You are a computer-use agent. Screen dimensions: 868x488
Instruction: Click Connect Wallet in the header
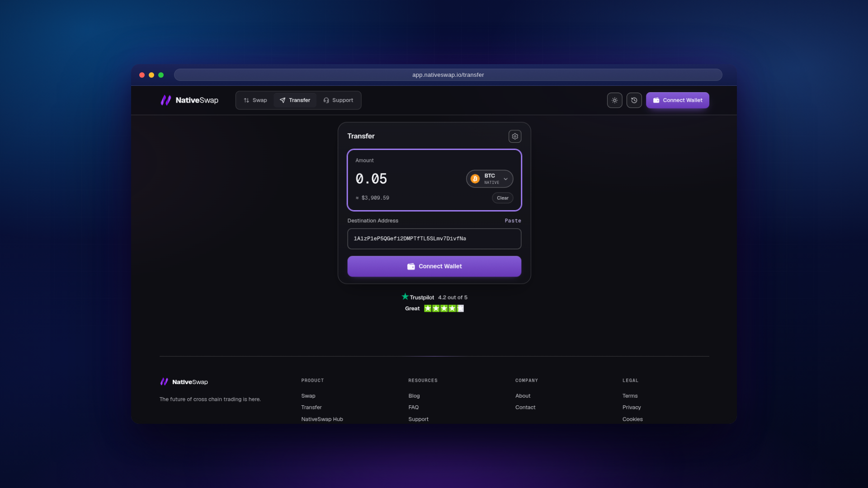coord(677,100)
